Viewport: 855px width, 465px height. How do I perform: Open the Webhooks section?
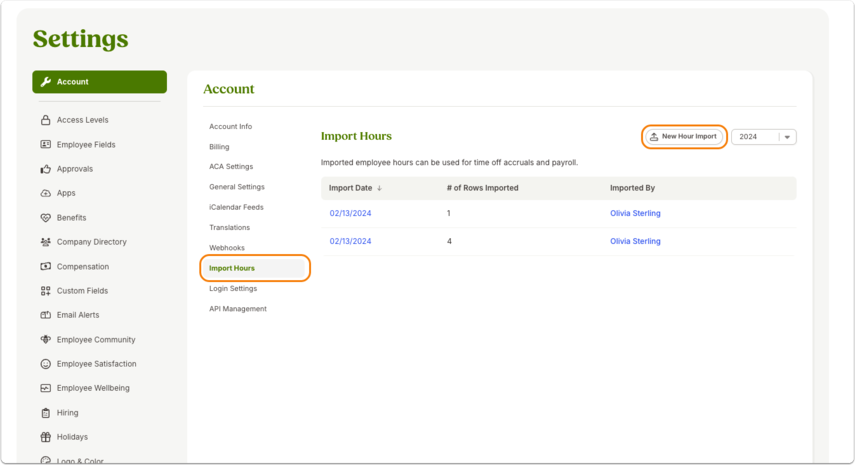227,248
